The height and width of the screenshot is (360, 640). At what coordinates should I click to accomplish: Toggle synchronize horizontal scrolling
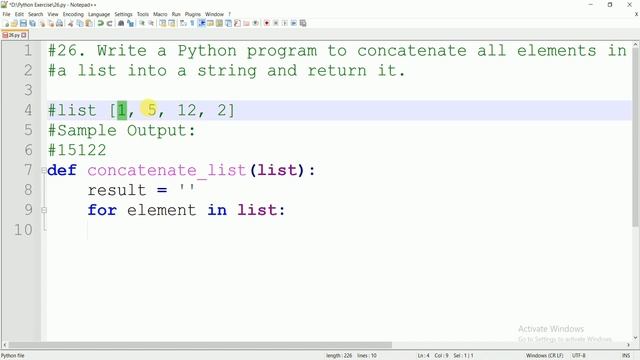pos(172,23)
